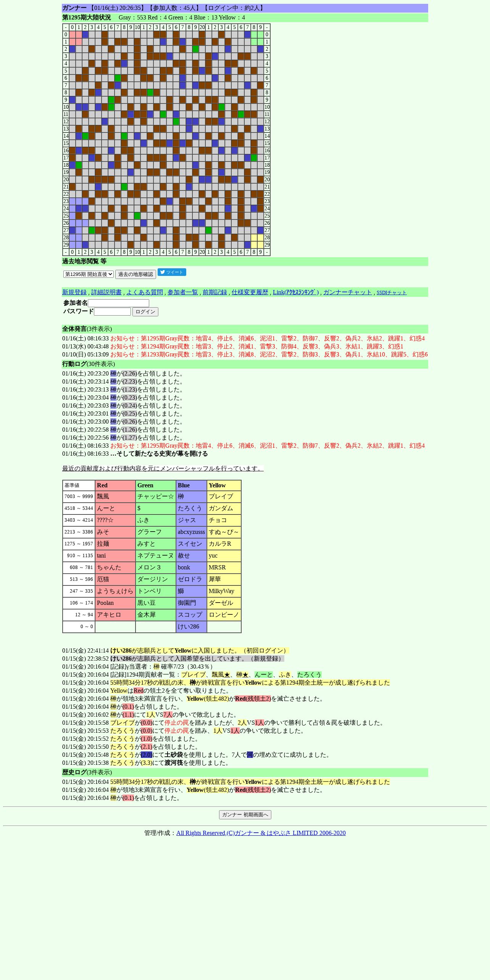
Task: Click the 基準値 header cell
Action: tap(79, 485)
